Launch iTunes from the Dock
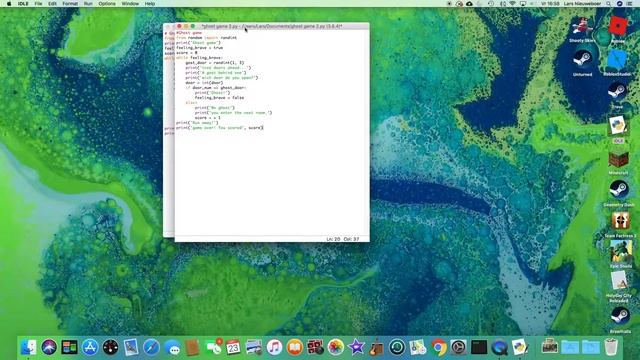Image resolution: width=640 pixels, height=360 pixels. [x=274, y=347]
